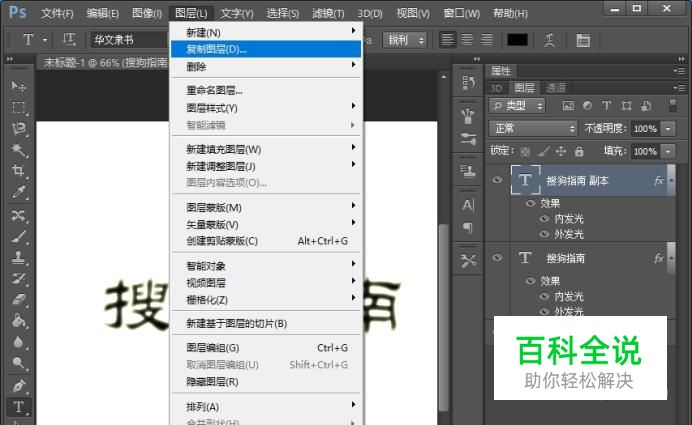Open the anti-aliasing 锐利 dropdown
692x425 pixels.
click(x=405, y=40)
